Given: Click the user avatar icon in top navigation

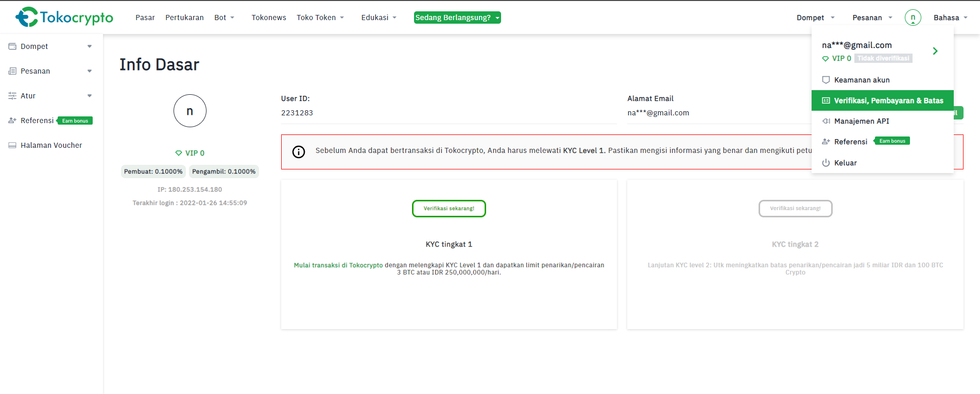Looking at the screenshot, I should pos(913,18).
